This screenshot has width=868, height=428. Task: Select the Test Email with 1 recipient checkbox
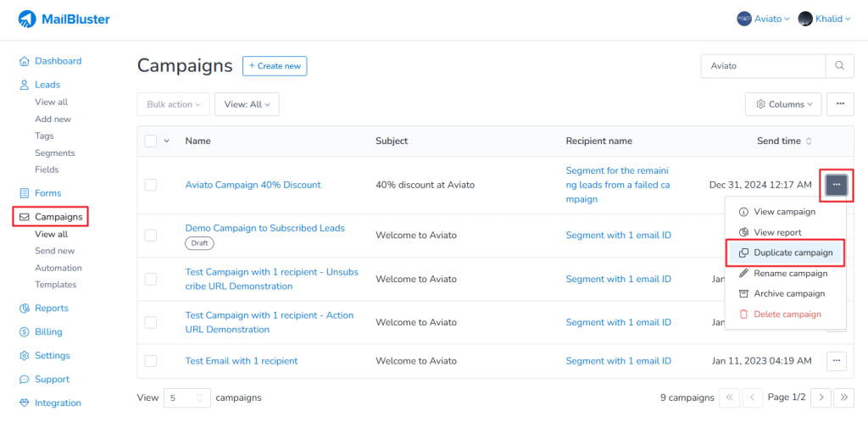(x=151, y=361)
